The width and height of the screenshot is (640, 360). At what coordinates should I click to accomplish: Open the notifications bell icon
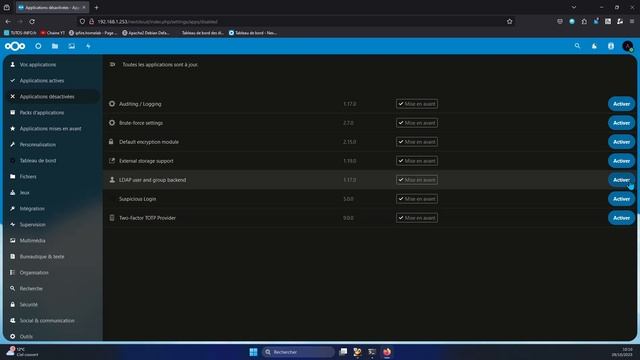(x=594, y=46)
